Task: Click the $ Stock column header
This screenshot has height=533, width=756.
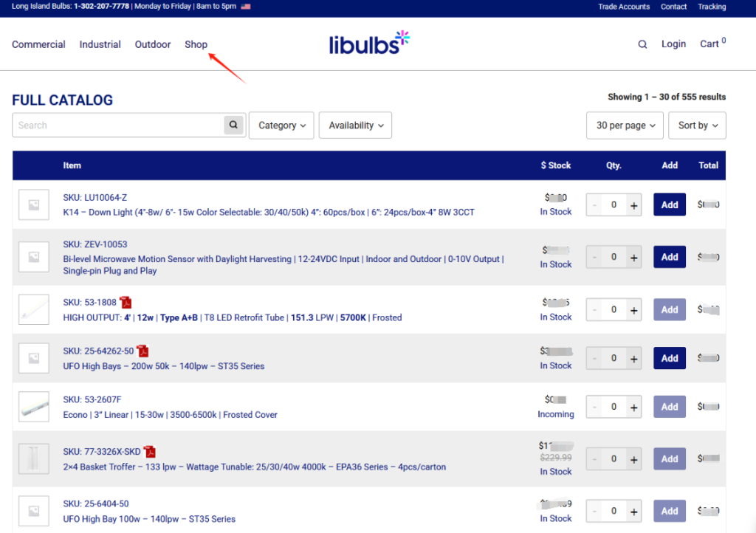Action: tap(556, 165)
